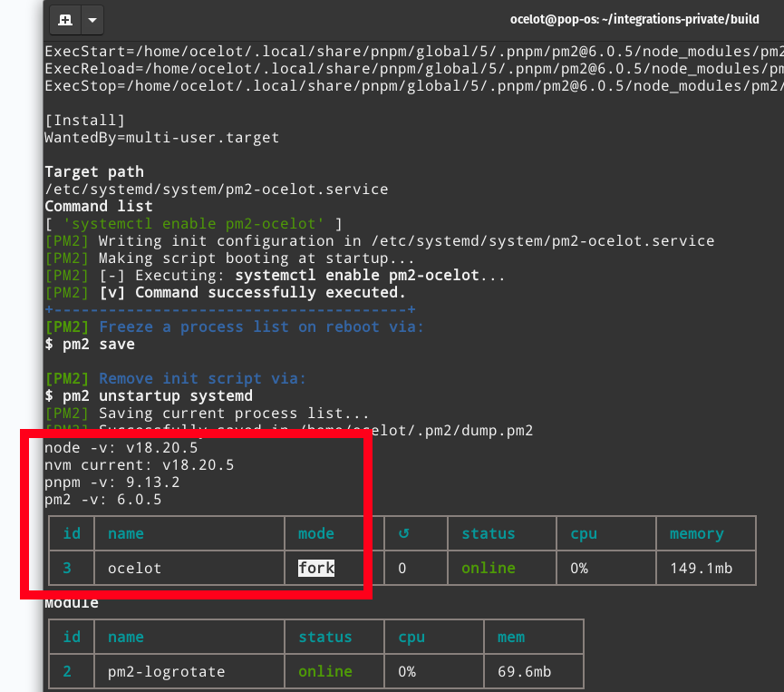Click the 'cpu' header in process table

point(584,534)
